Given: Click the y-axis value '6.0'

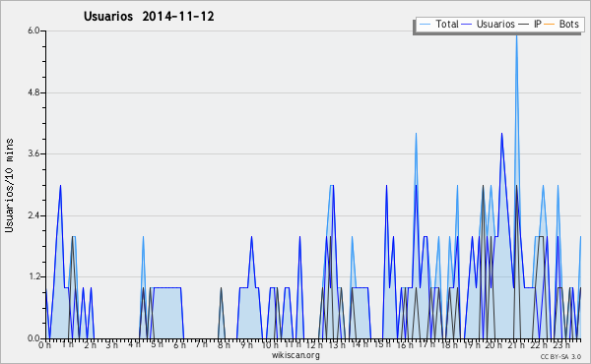Looking at the screenshot, I should 33,30.
